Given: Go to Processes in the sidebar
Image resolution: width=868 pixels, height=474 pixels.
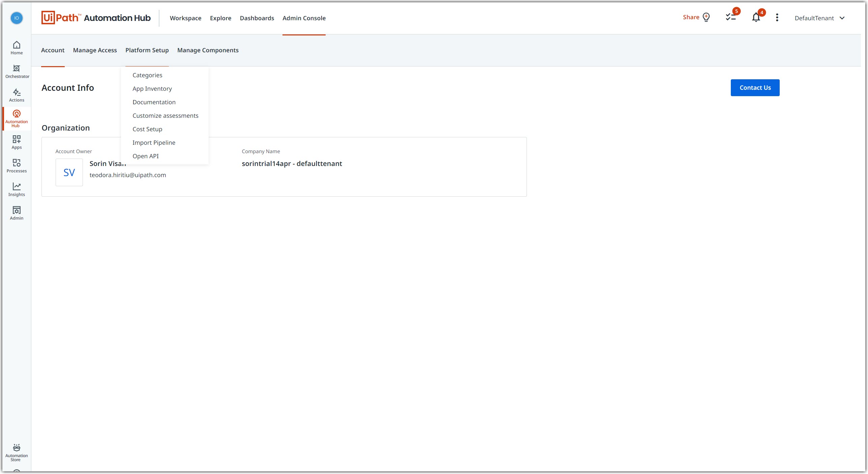Looking at the screenshot, I should tap(17, 166).
